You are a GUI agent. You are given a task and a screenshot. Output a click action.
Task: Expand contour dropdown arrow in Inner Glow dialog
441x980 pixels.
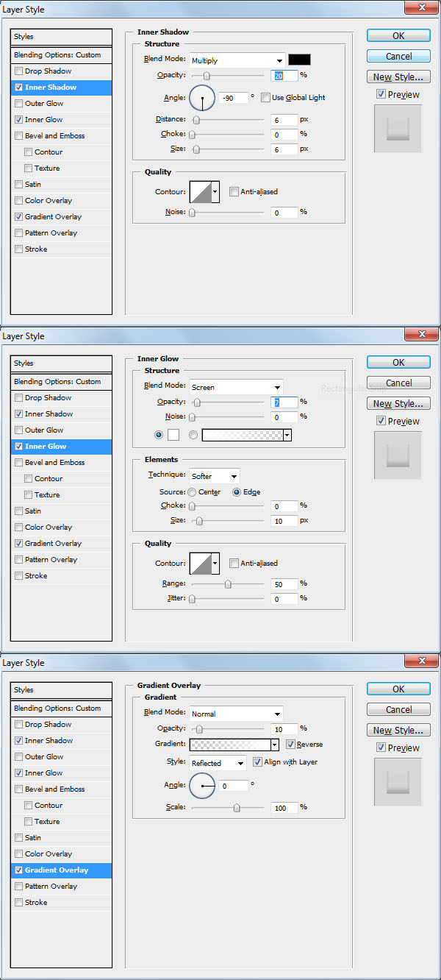(215, 564)
